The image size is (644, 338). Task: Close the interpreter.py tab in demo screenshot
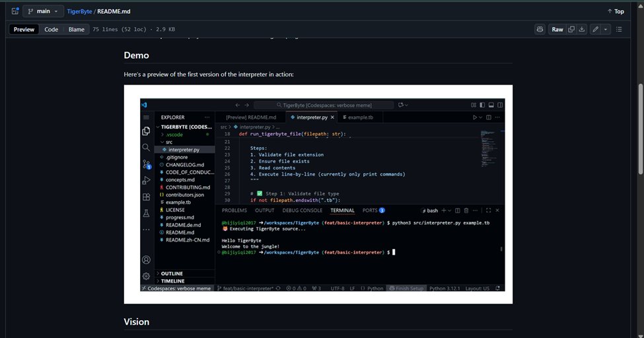pos(332,118)
